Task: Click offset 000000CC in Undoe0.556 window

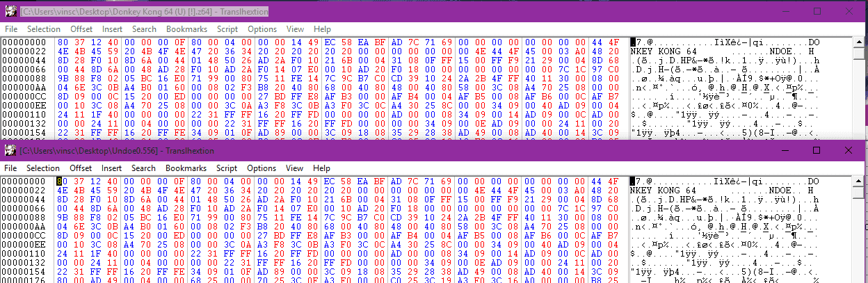Action: (23, 235)
